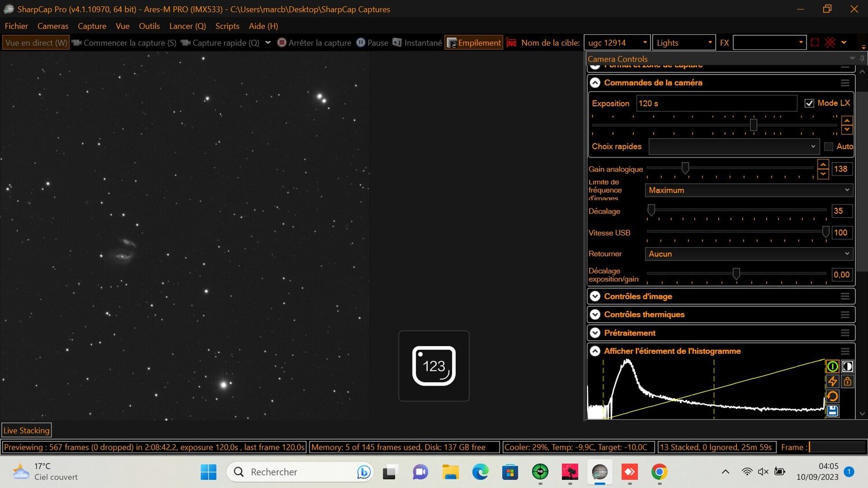Open File Explorer from the taskbar
Image resolution: width=868 pixels, height=488 pixels.
pyautogui.click(x=450, y=472)
